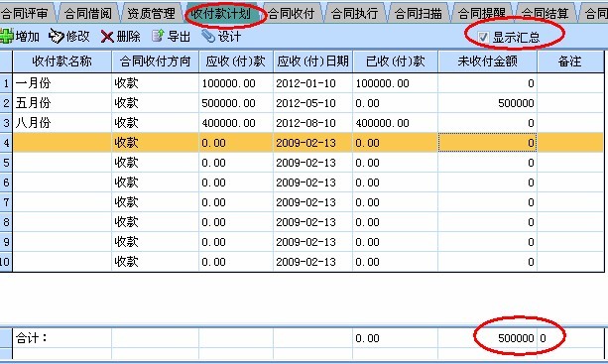Screen dimensions: 608x364
Task: Select the 收付款计划 tab
Action: (221, 14)
